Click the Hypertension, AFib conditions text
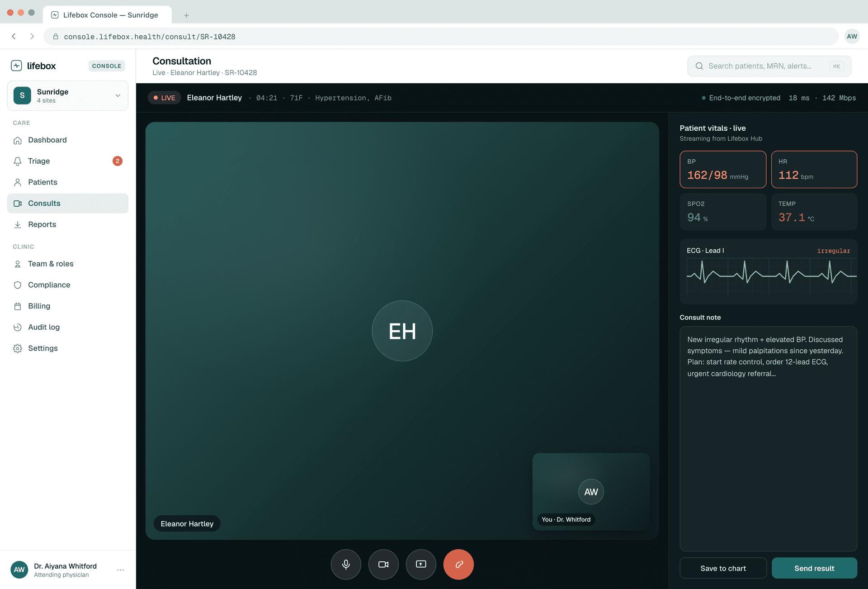The image size is (868, 589). [x=353, y=98]
